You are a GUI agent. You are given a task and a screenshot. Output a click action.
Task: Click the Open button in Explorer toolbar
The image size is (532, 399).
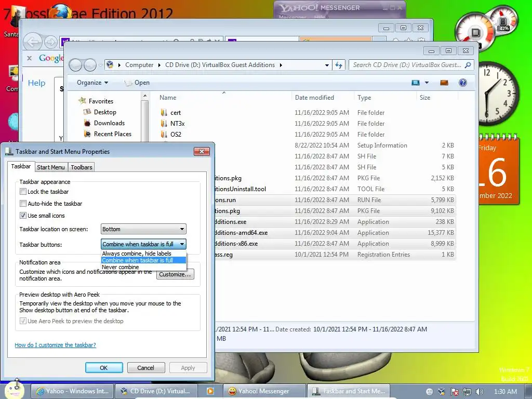tap(137, 83)
